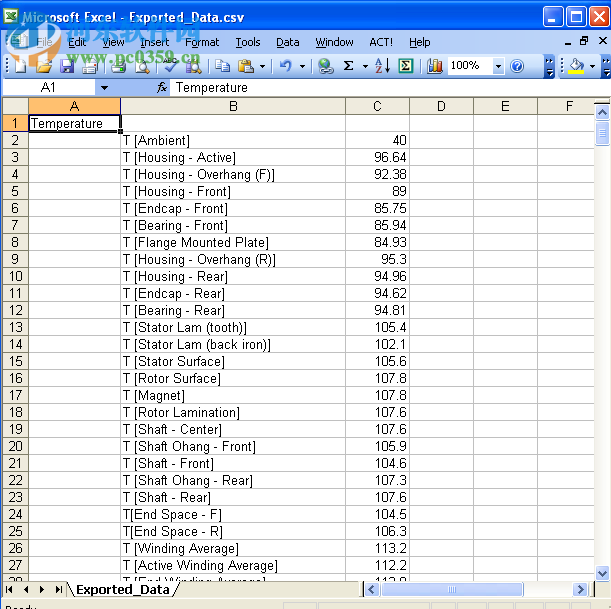Run the ABC spelling check

(x=170, y=66)
